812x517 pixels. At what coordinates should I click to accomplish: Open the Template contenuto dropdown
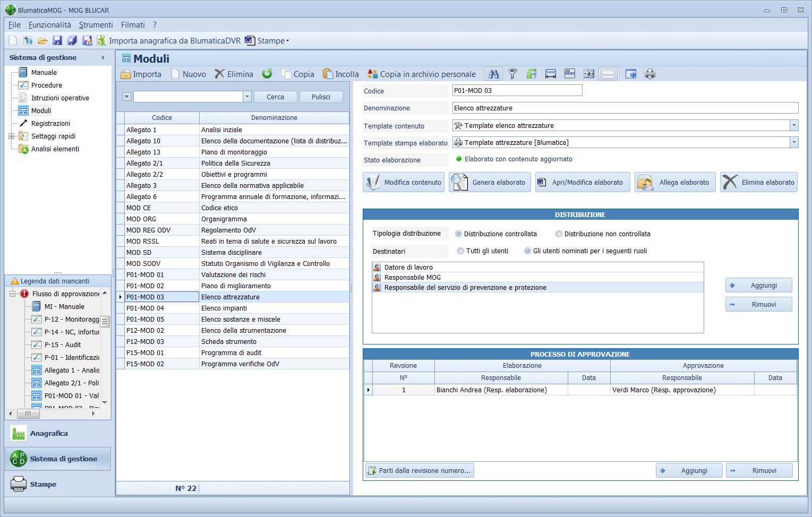coord(794,126)
